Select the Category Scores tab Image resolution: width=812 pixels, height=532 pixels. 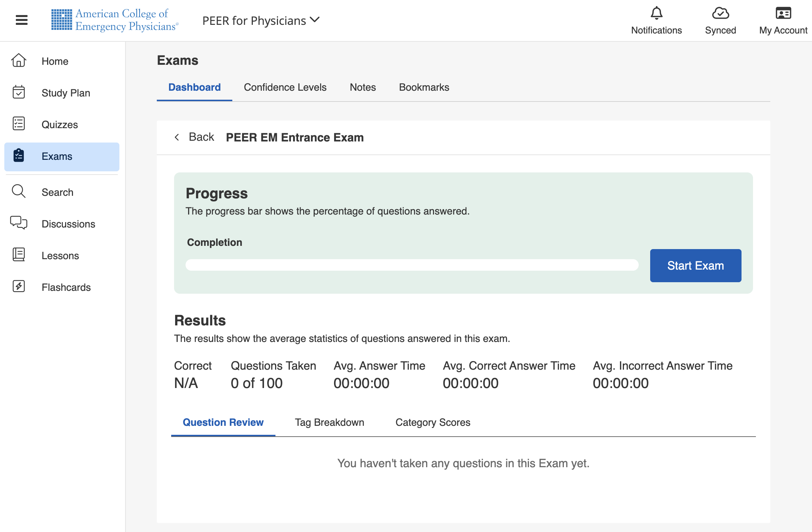[433, 423]
